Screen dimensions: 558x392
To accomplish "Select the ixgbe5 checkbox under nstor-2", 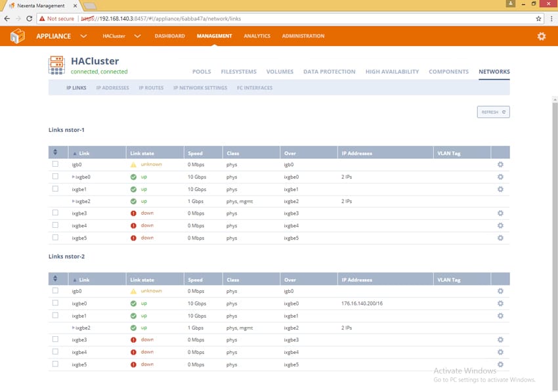I will click(55, 364).
